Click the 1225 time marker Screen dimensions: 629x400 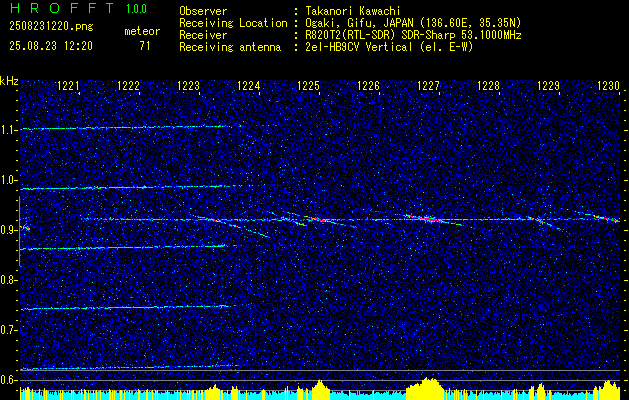pos(308,86)
